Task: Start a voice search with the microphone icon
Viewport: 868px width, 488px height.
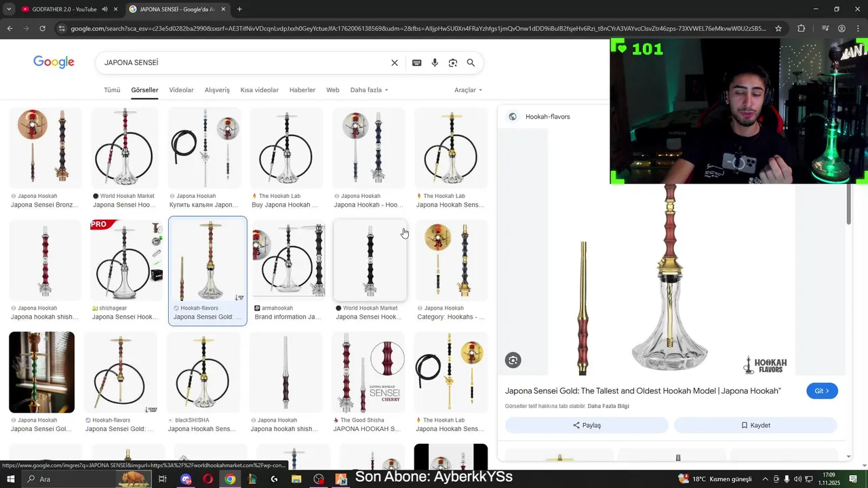Action: tap(435, 62)
